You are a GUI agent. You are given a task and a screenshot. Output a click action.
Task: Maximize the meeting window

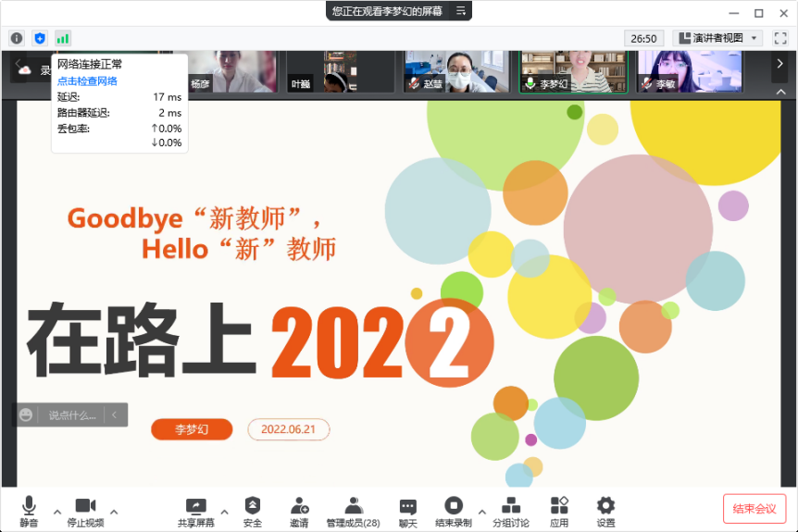(759, 13)
